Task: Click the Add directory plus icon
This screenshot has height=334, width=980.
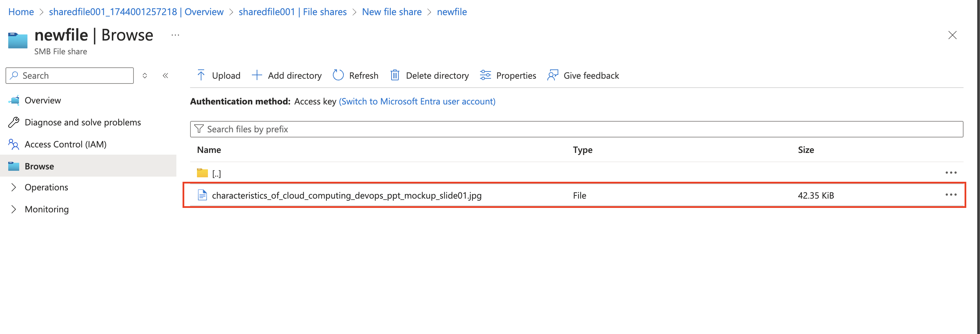Action: 257,75
